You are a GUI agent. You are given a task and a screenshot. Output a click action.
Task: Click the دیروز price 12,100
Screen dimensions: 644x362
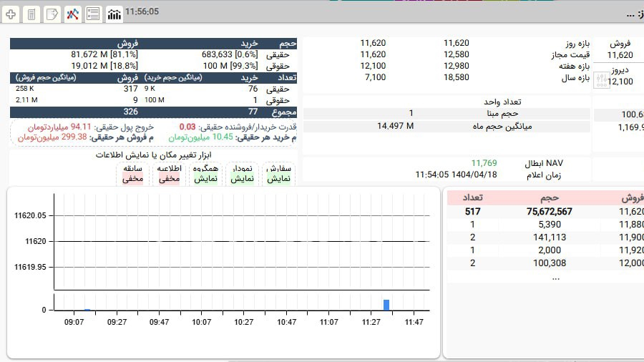coord(620,82)
